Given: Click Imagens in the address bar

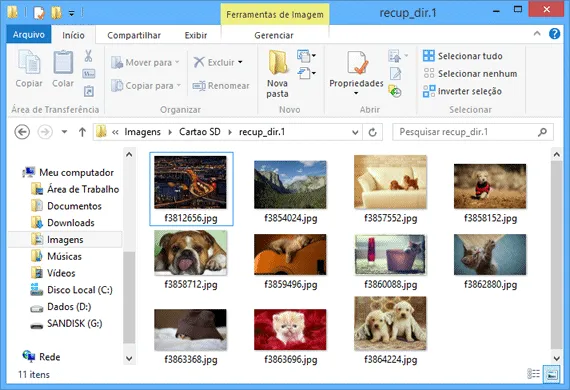Looking at the screenshot, I should point(142,132).
